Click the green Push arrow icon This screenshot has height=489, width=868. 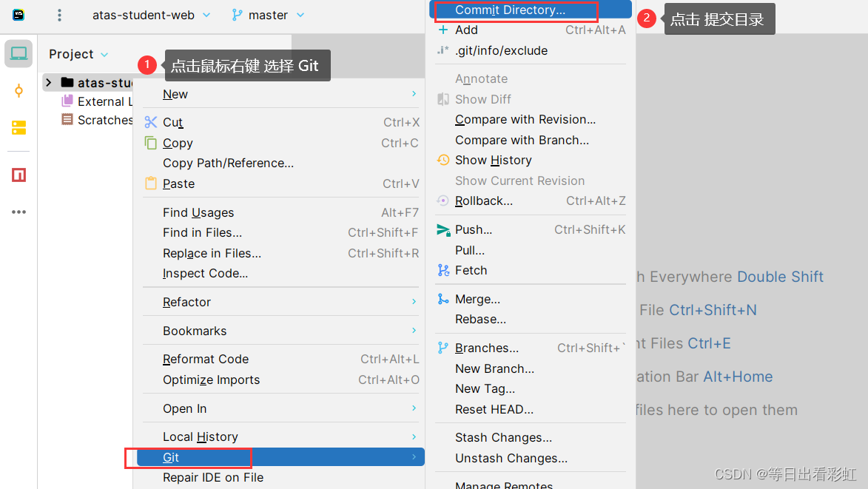coord(443,230)
